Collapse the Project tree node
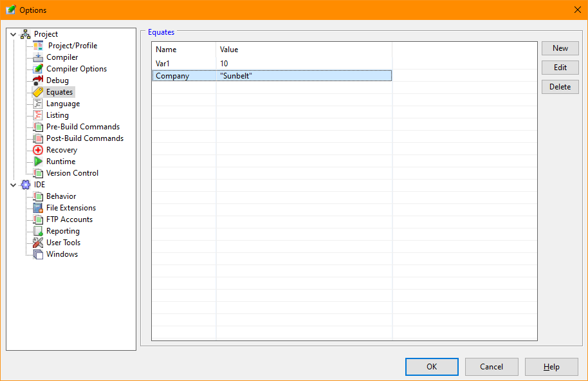 tap(13, 34)
